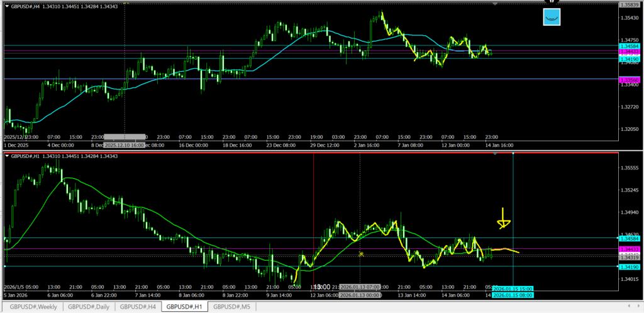The width and height of the screenshot is (644, 313).
Task: Click the chart shift triangle on H4 chart
Action: tap(496, 4)
